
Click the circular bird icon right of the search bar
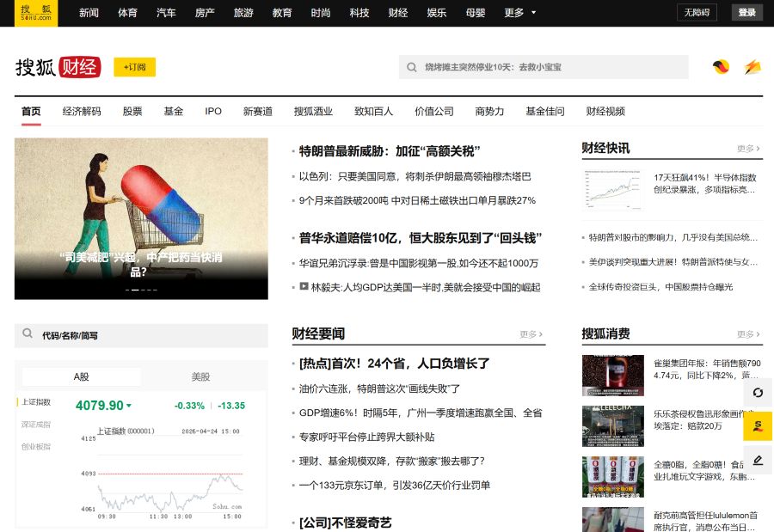[721, 66]
